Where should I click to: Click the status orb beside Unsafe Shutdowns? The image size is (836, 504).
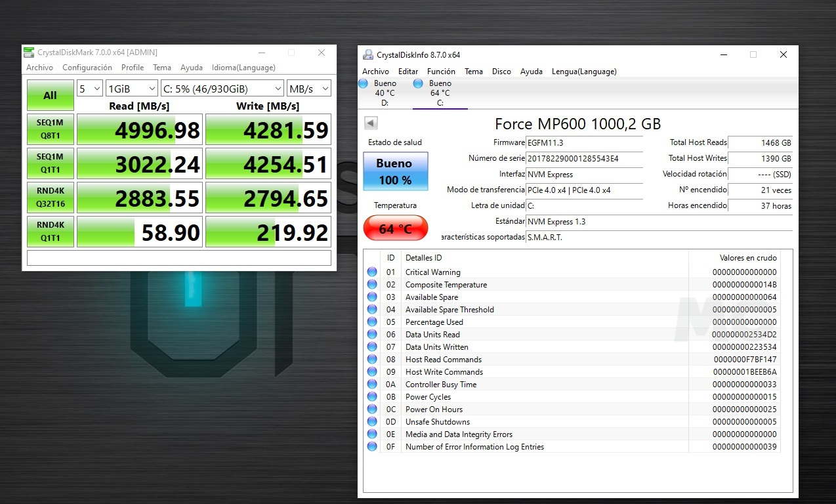point(372,422)
